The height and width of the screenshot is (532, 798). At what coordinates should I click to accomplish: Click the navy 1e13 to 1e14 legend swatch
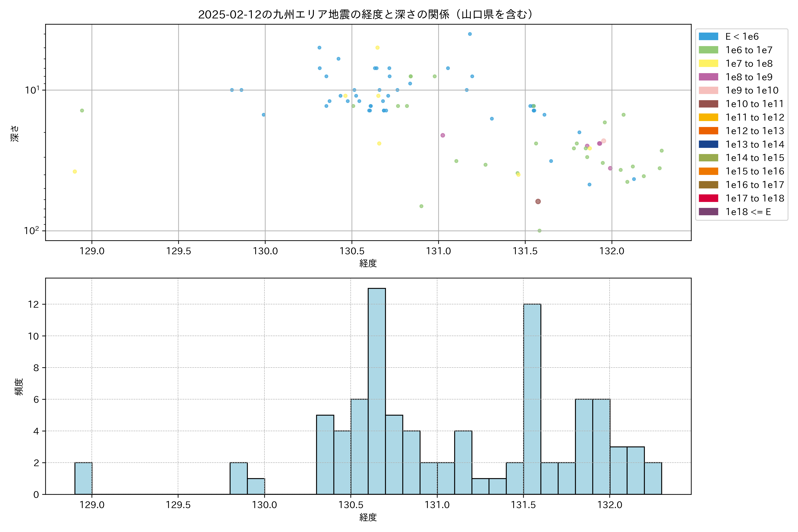tap(708, 144)
